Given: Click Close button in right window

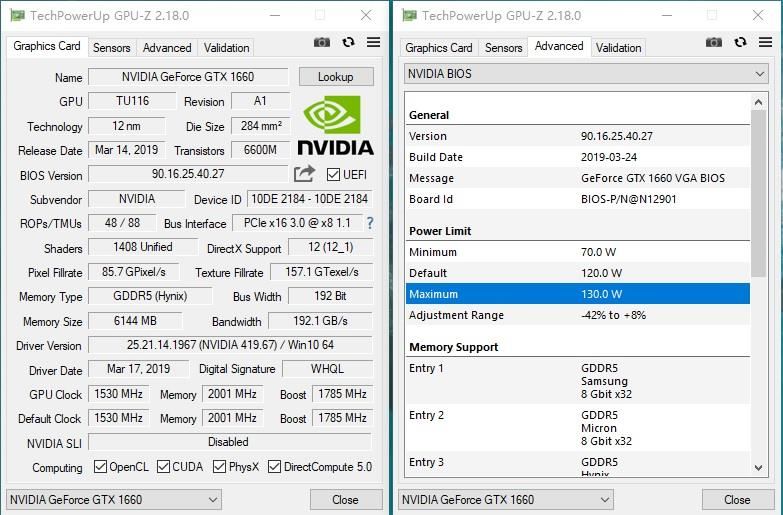Looking at the screenshot, I should 737,499.
